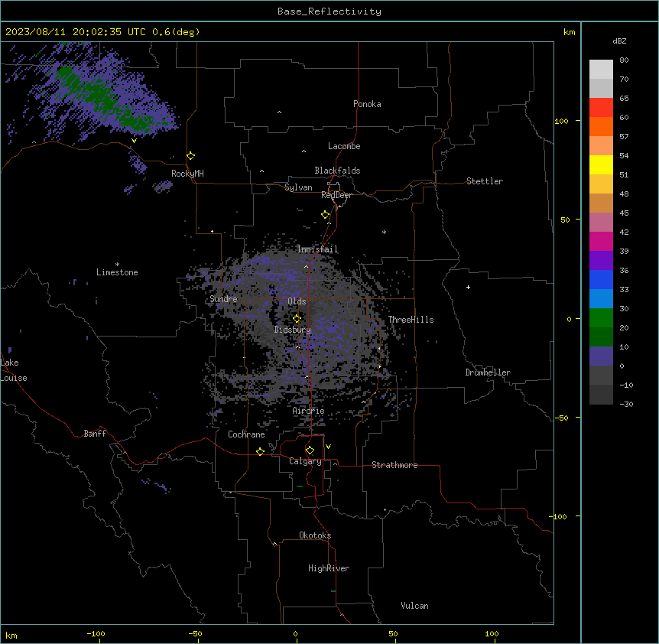Click the Vulcan town label

click(414, 606)
